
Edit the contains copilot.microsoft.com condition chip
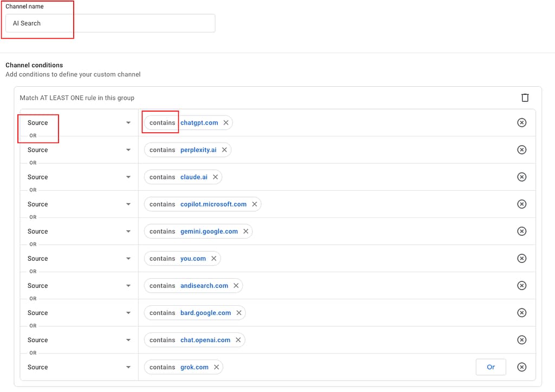(x=203, y=204)
